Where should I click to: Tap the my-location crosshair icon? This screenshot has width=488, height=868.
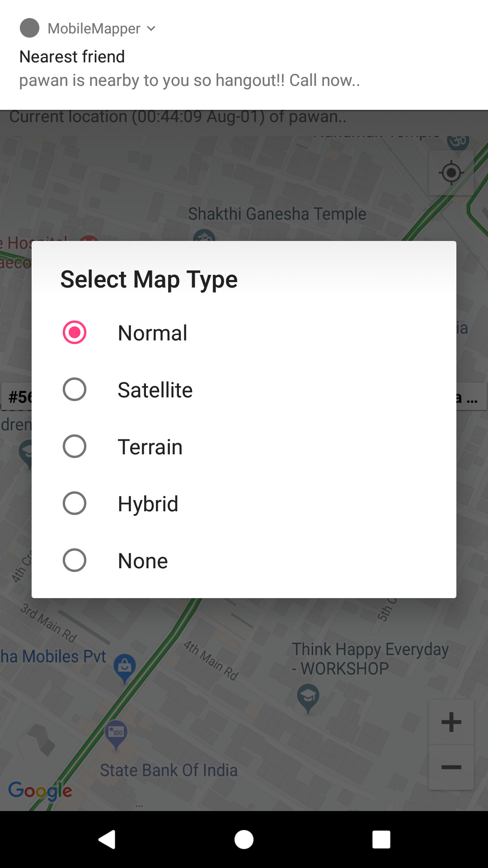450,173
